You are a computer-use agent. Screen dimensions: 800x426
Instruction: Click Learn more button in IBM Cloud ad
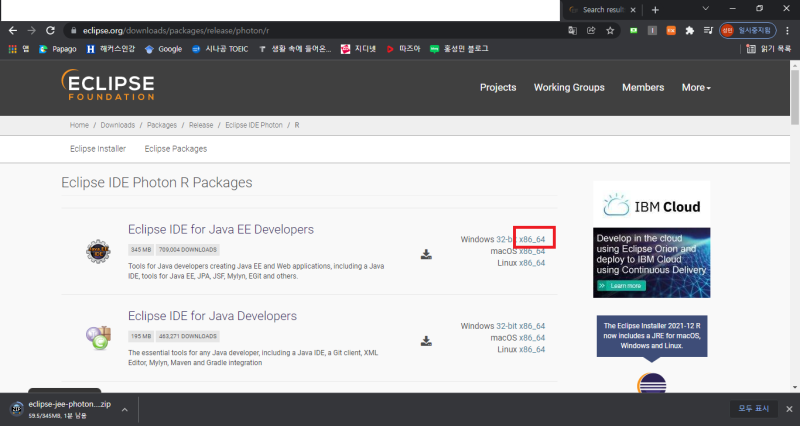(x=620, y=285)
